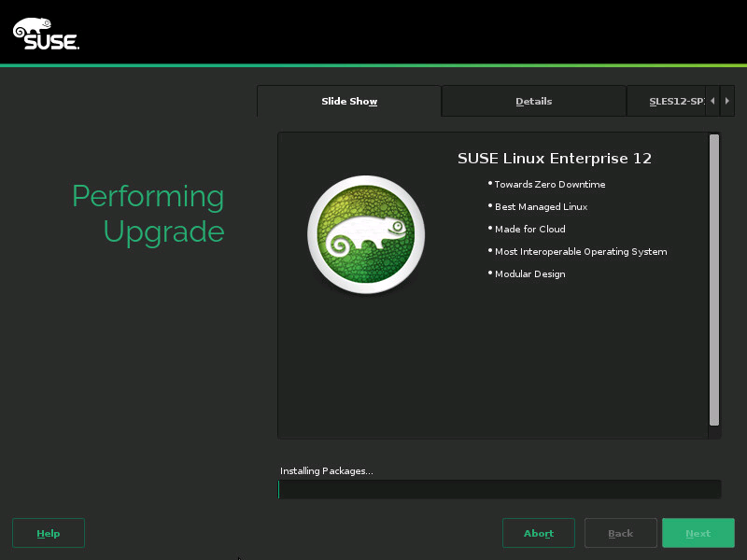Image resolution: width=747 pixels, height=560 pixels.
Task: Click the slideshow vertical scrollbar
Action: [713, 280]
